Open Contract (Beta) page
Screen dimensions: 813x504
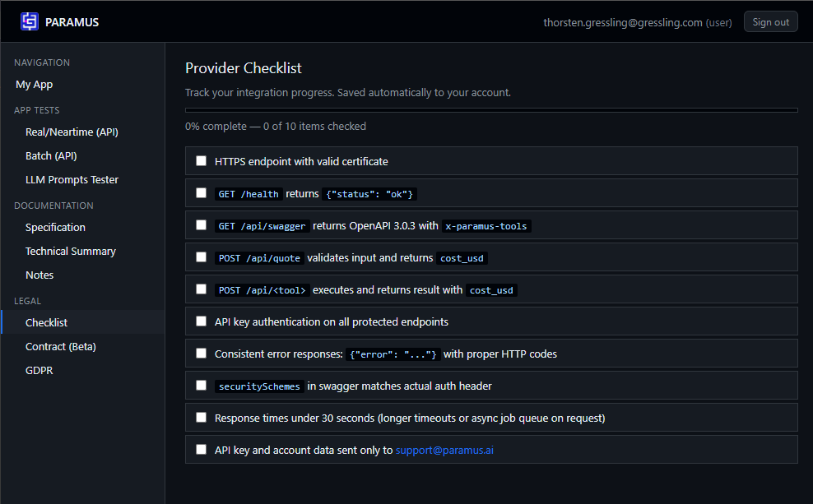click(x=61, y=346)
